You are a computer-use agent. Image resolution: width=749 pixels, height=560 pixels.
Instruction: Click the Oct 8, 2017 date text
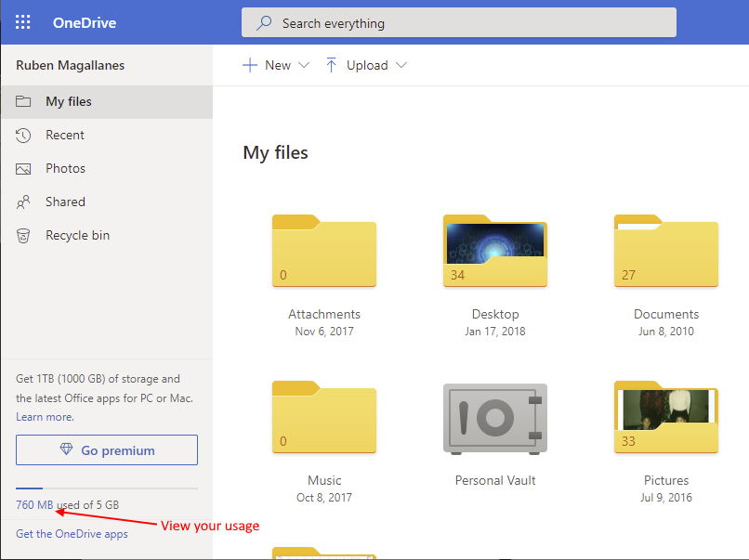(324, 498)
